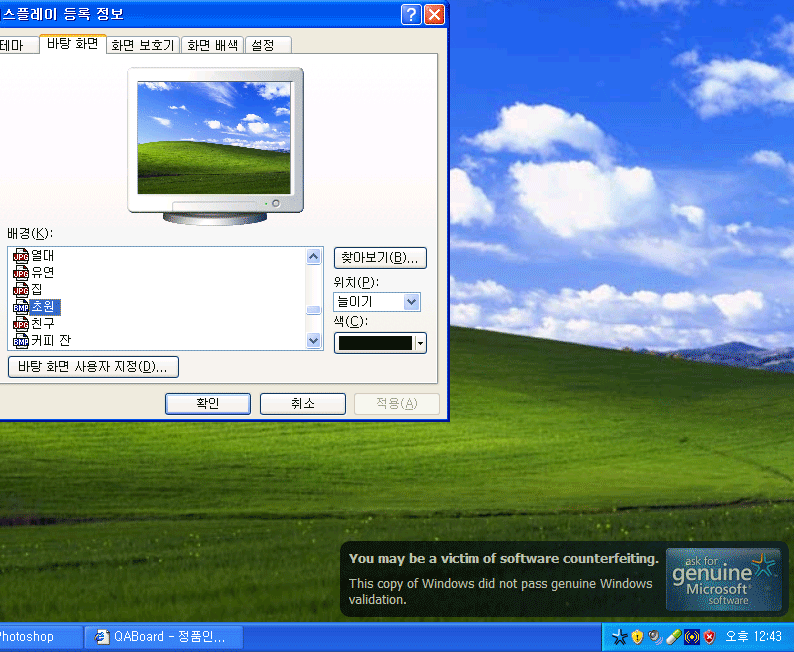Select 친구 in the background list
The image size is (794, 652).
point(43,323)
